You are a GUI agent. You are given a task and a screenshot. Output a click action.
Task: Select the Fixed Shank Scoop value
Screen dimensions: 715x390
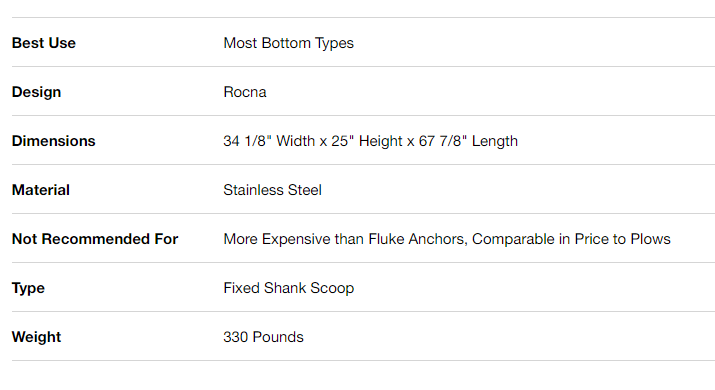pyautogui.click(x=289, y=288)
